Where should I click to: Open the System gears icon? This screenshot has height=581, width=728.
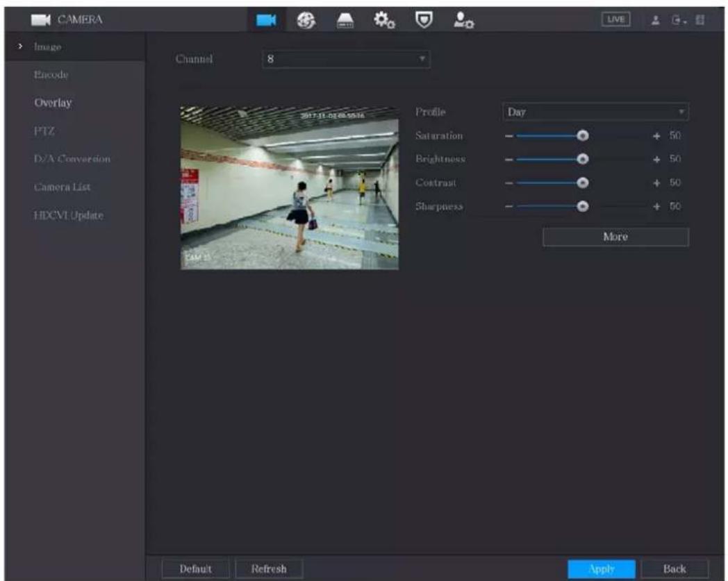click(384, 20)
